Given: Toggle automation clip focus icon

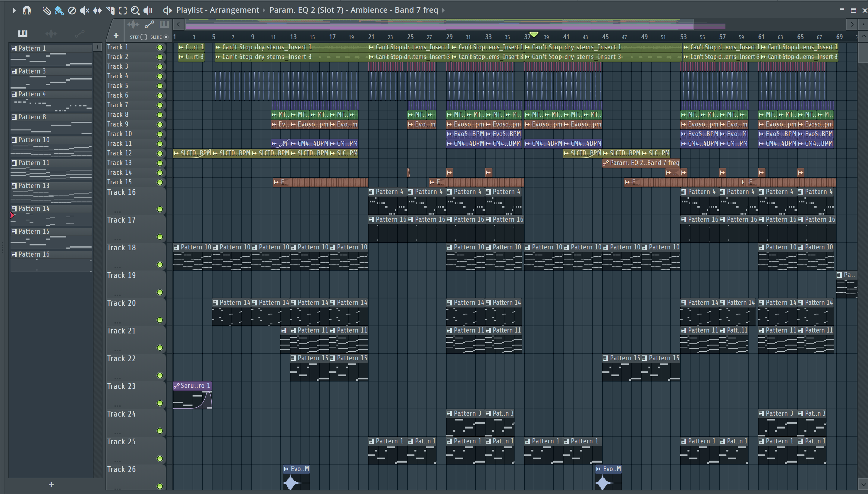Looking at the screenshot, I should point(149,24).
